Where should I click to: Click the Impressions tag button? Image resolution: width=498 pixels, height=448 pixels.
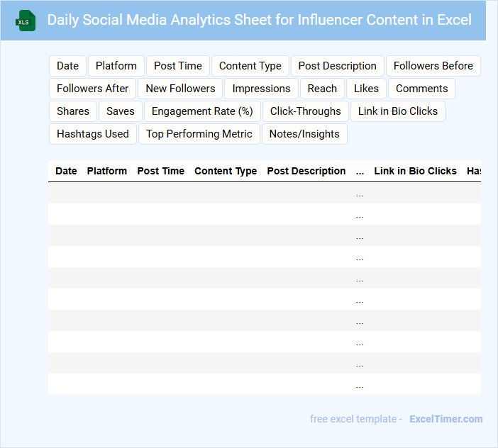pos(261,89)
